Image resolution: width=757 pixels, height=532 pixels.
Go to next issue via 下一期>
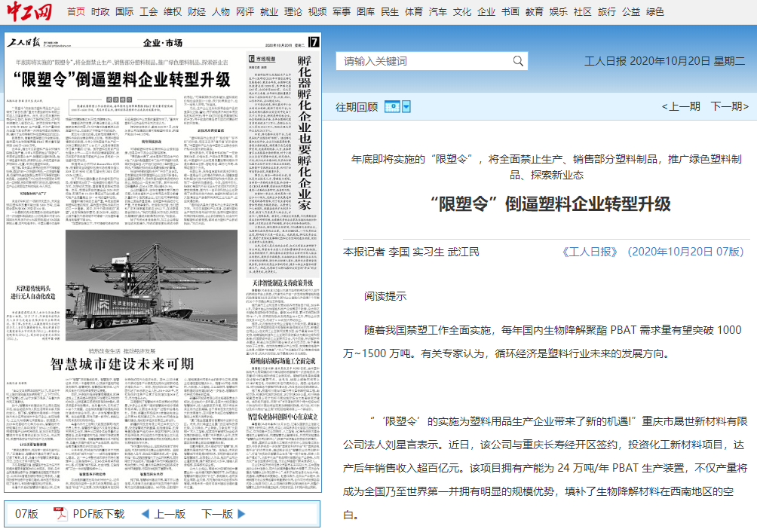pyautogui.click(x=730, y=106)
